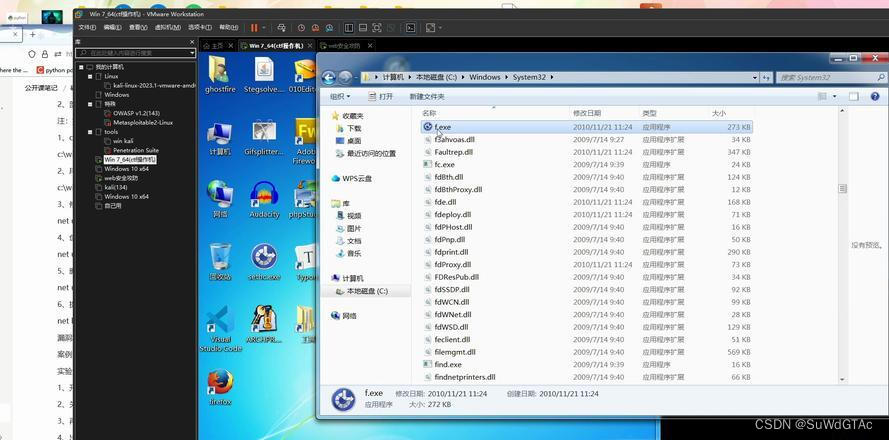This screenshot has height=440, width=889.
Task: Open VMware 查看(V) menu
Action: pos(138,27)
